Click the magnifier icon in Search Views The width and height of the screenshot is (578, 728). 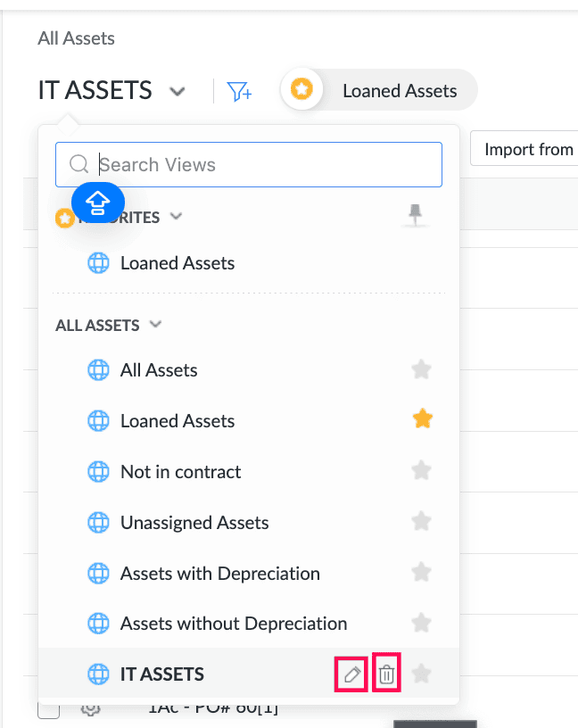pyautogui.click(x=78, y=164)
